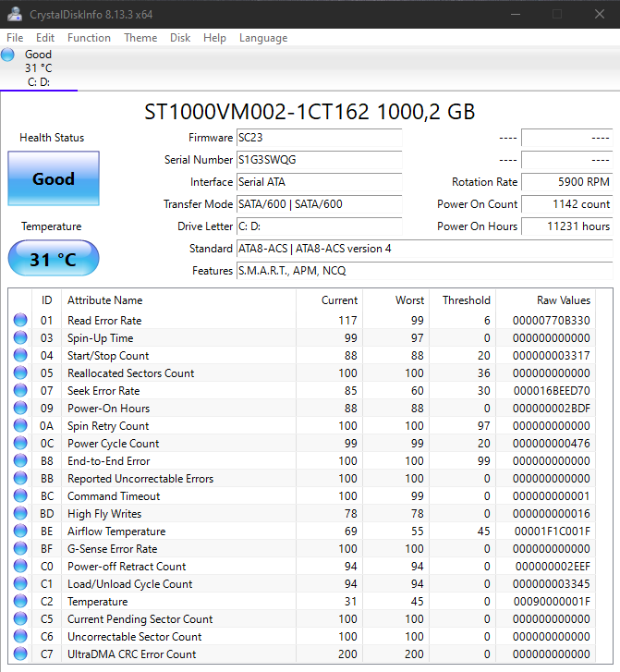
Task: Click the status orb for C2 Temperature
Action: pyautogui.click(x=20, y=601)
